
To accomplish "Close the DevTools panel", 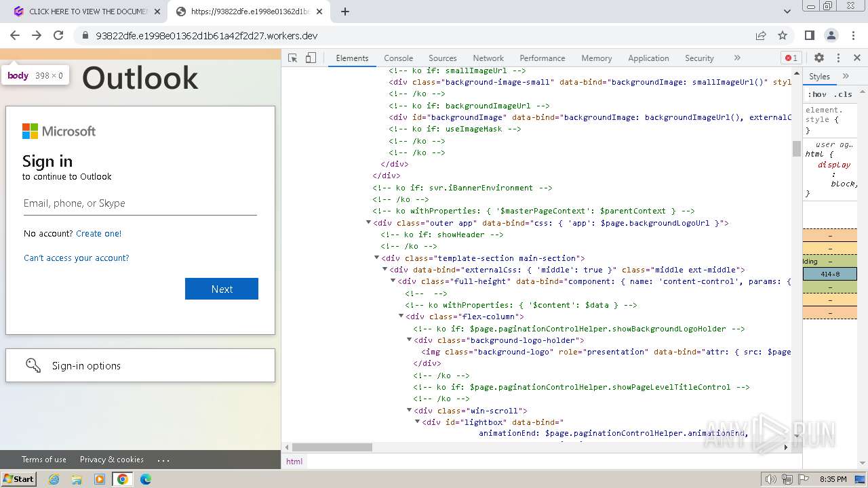I will click(857, 58).
